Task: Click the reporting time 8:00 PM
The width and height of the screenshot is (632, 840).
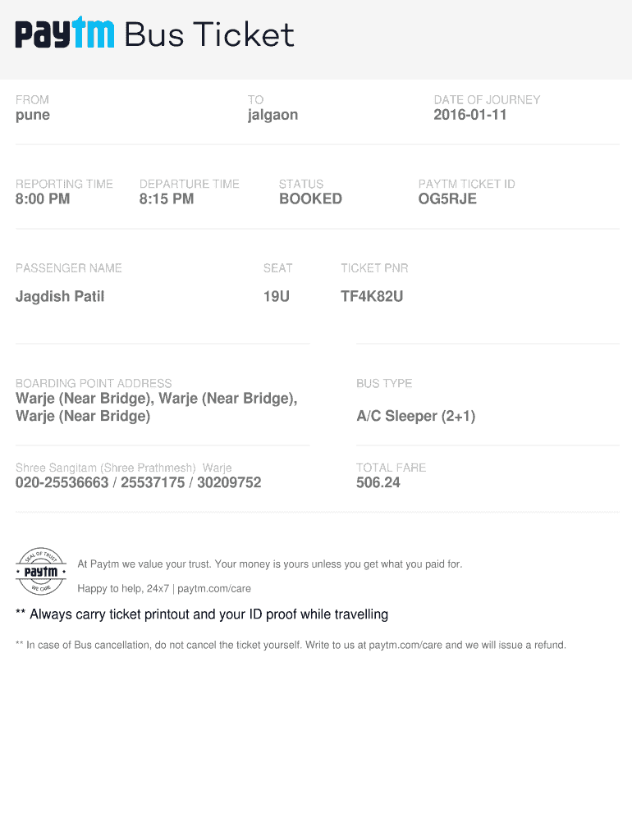Action: [x=43, y=199]
